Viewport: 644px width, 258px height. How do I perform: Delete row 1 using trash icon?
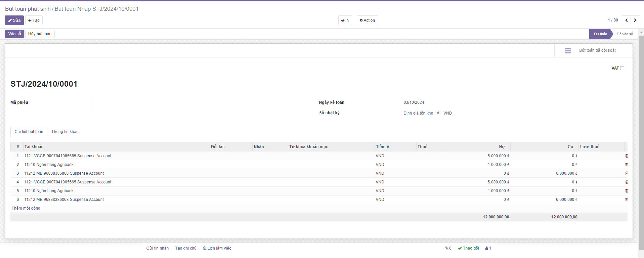point(626,156)
